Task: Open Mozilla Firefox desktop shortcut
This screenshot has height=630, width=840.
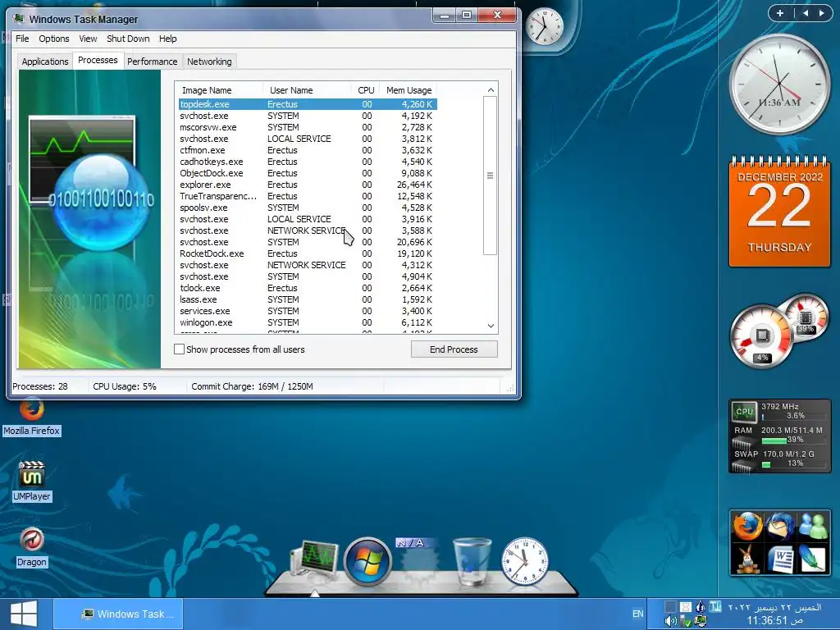Action: [x=32, y=417]
